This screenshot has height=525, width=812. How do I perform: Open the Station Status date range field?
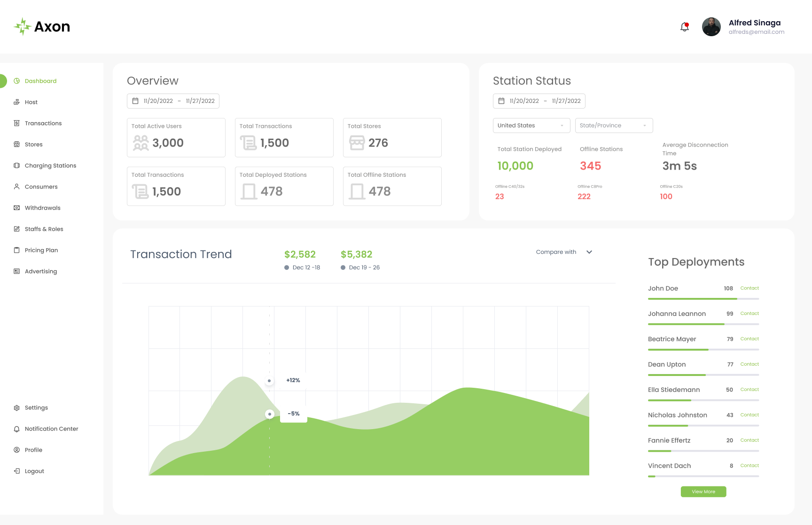click(539, 101)
